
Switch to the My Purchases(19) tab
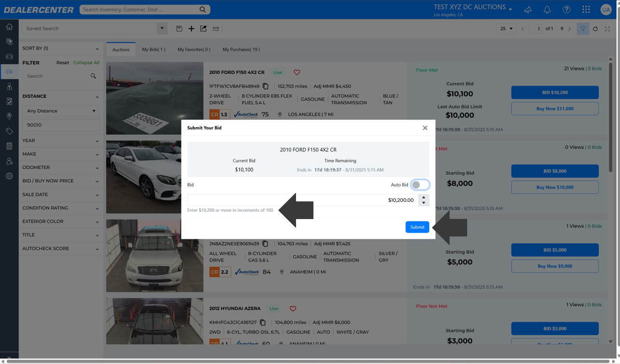pos(241,50)
